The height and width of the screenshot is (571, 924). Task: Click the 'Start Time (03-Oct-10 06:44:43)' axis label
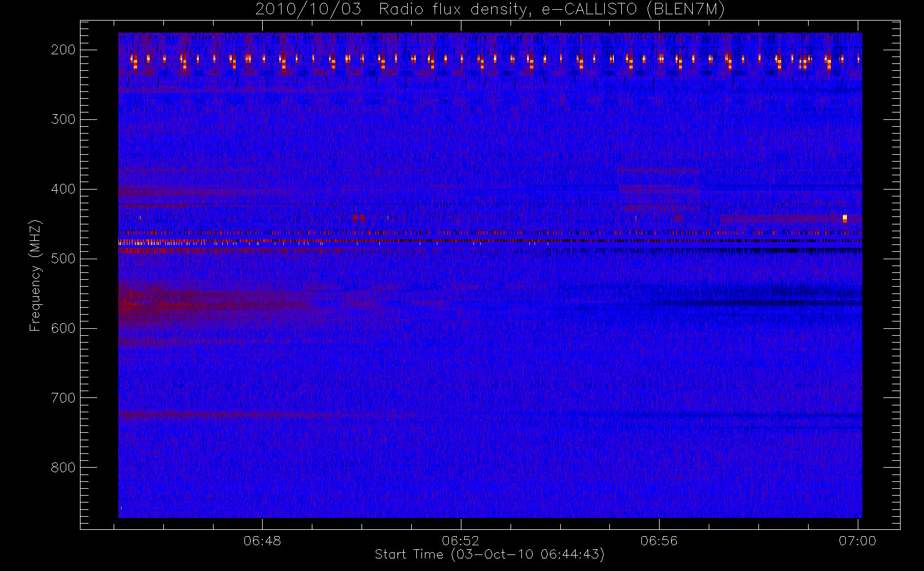(489, 554)
